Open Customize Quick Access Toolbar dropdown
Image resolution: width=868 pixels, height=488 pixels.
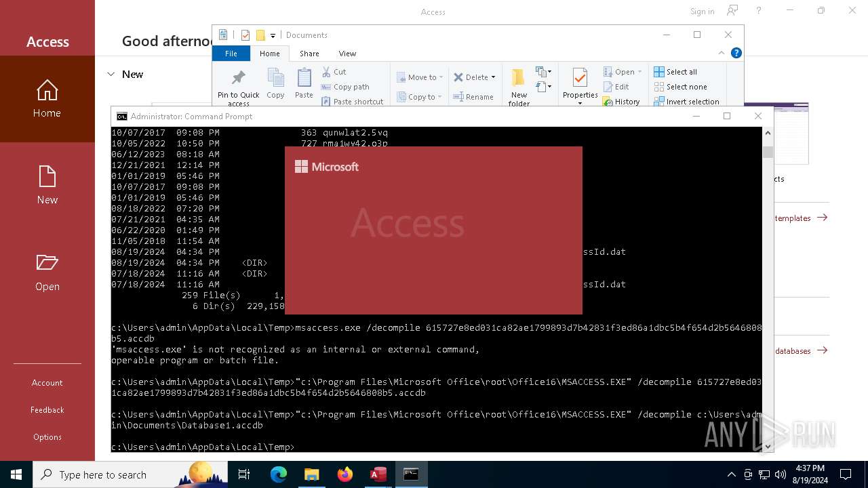pyautogui.click(x=273, y=35)
